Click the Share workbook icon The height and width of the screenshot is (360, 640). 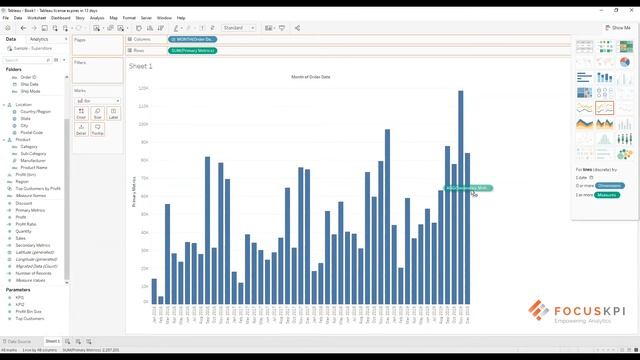coord(297,28)
